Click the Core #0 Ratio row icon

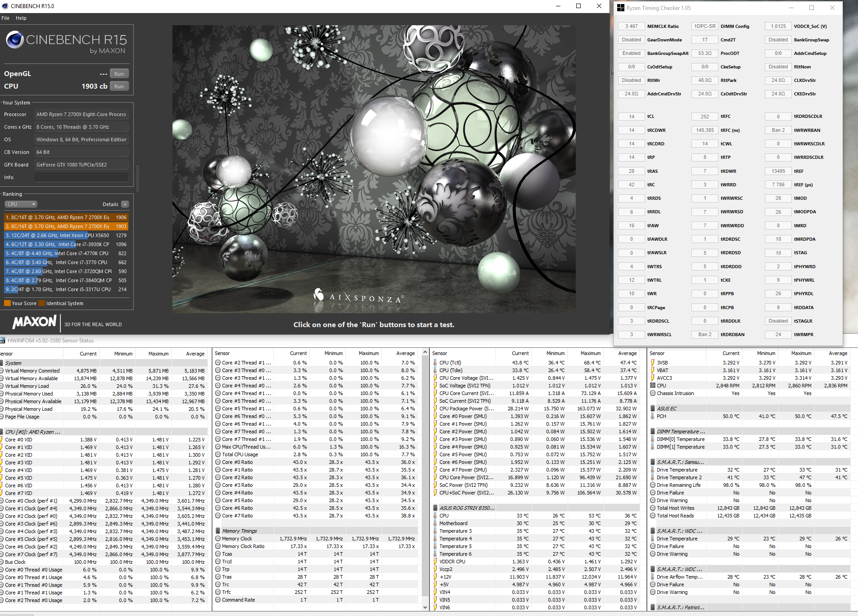click(x=218, y=462)
